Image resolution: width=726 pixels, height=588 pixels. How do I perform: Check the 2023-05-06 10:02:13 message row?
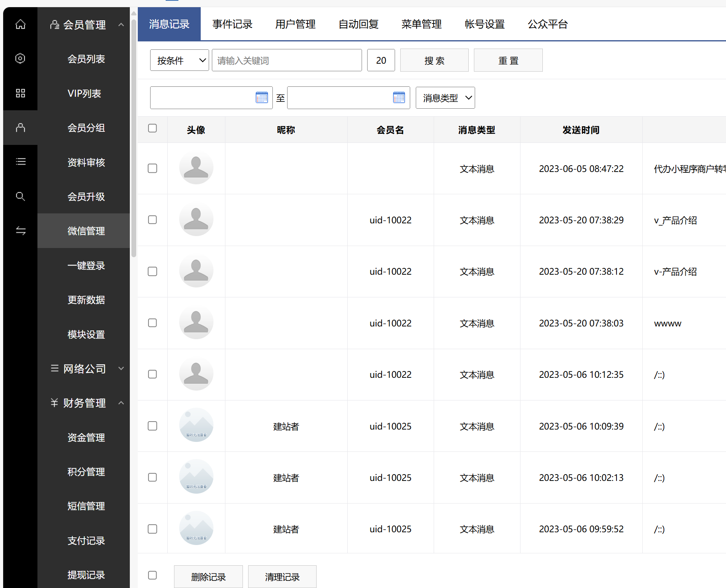(x=152, y=477)
